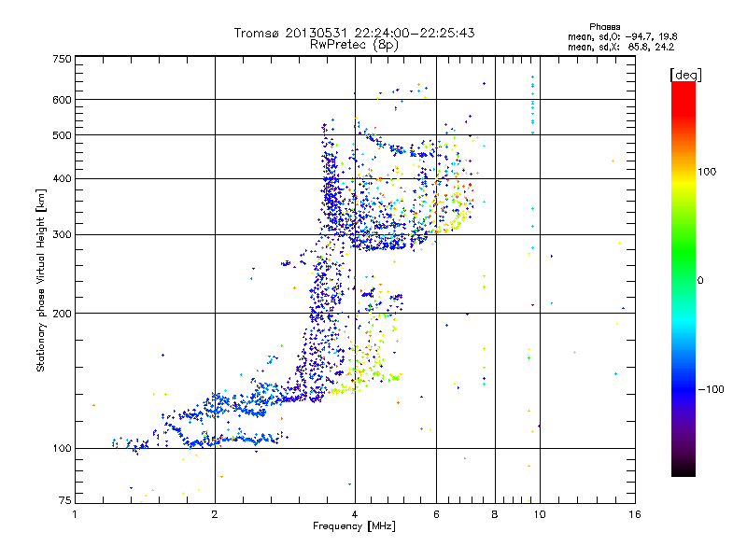Click the y-axis tick label '300'

[x=62, y=234]
